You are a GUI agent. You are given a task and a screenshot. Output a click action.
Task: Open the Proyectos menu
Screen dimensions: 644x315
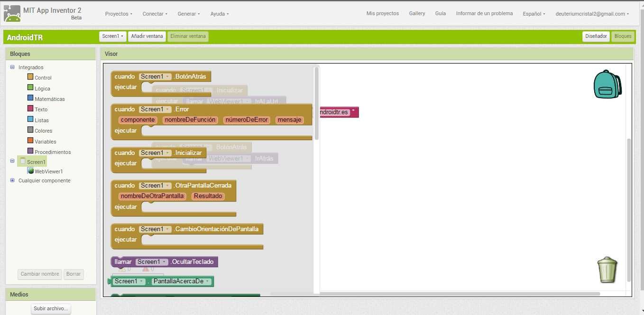coord(119,14)
